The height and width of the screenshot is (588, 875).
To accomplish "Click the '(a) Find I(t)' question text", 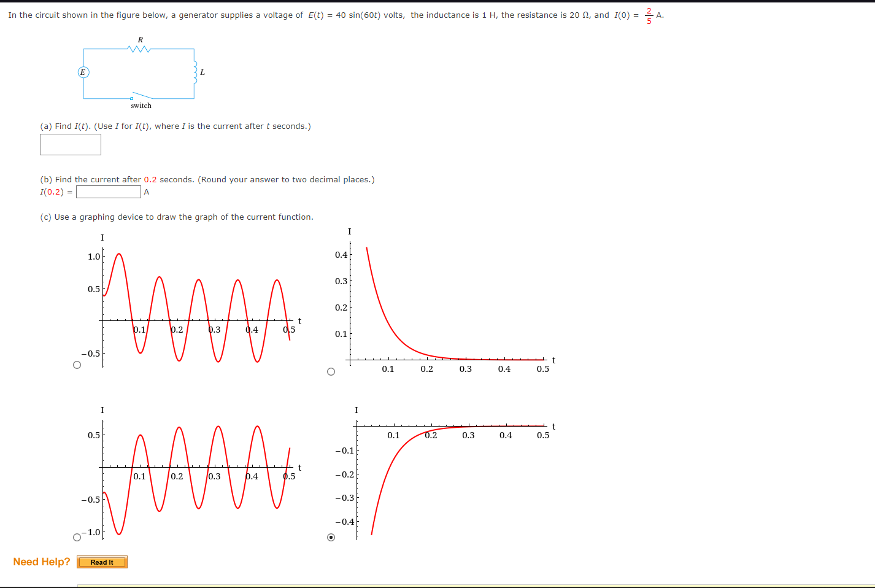I will coord(175,126).
